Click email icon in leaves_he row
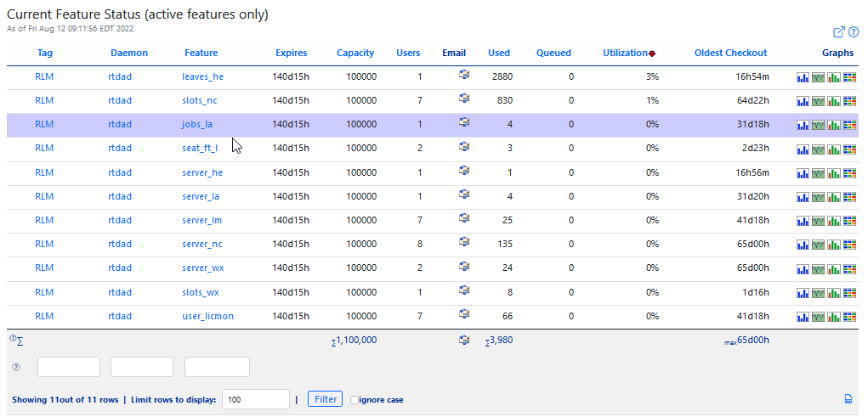 pos(464,74)
